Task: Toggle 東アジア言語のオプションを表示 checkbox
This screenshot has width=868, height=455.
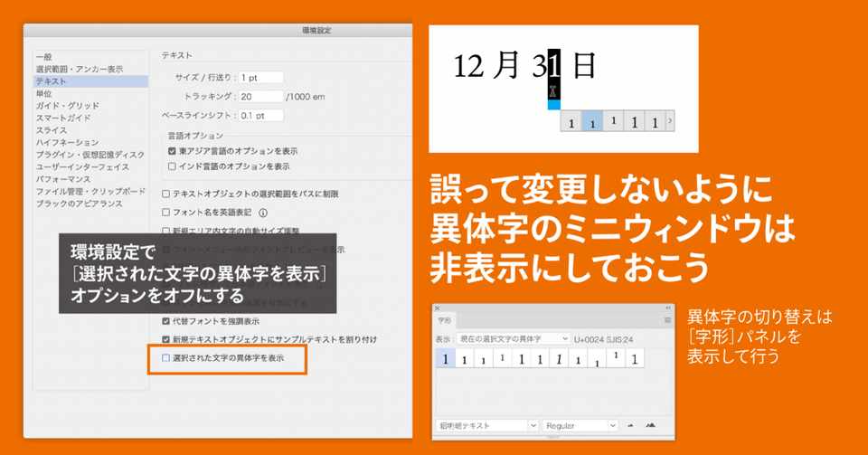Action: tap(172, 151)
